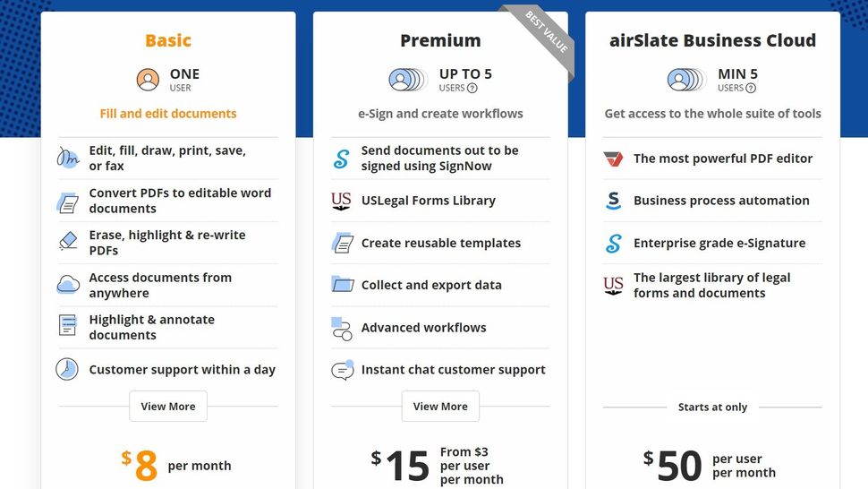
Task: Expand Premium plan features with View More
Action: click(x=440, y=406)
